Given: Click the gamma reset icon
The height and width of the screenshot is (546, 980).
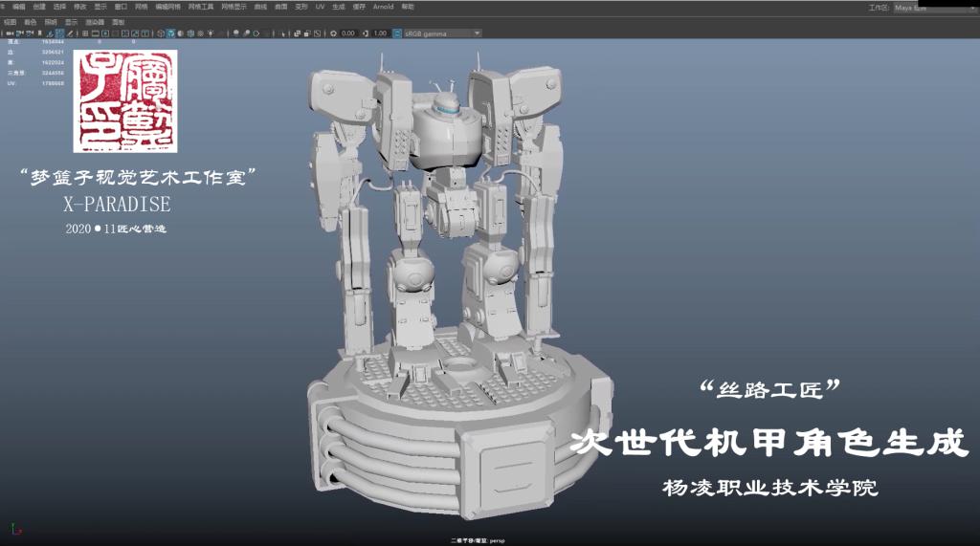Looking at the screenshot, I should coord(366,33).
